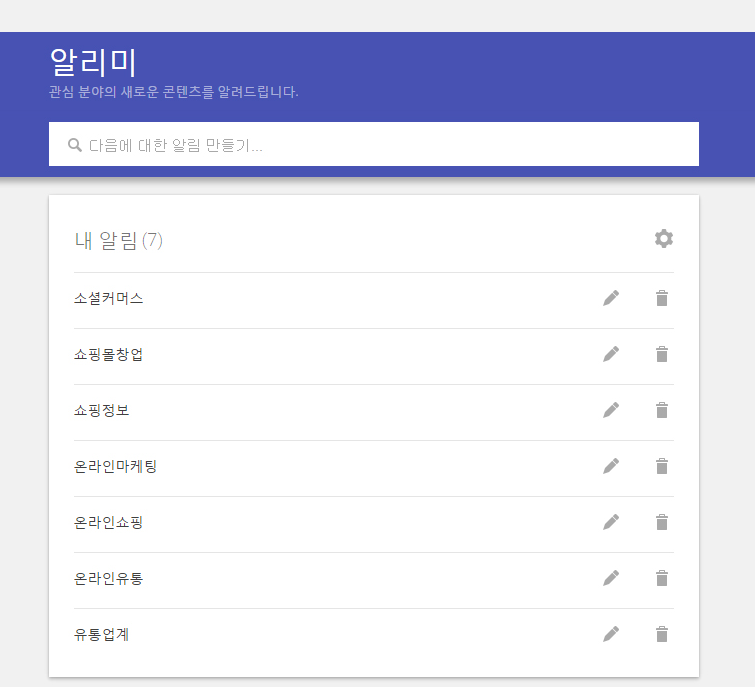Edit the 온라인유통 alert

coord(611,578)
